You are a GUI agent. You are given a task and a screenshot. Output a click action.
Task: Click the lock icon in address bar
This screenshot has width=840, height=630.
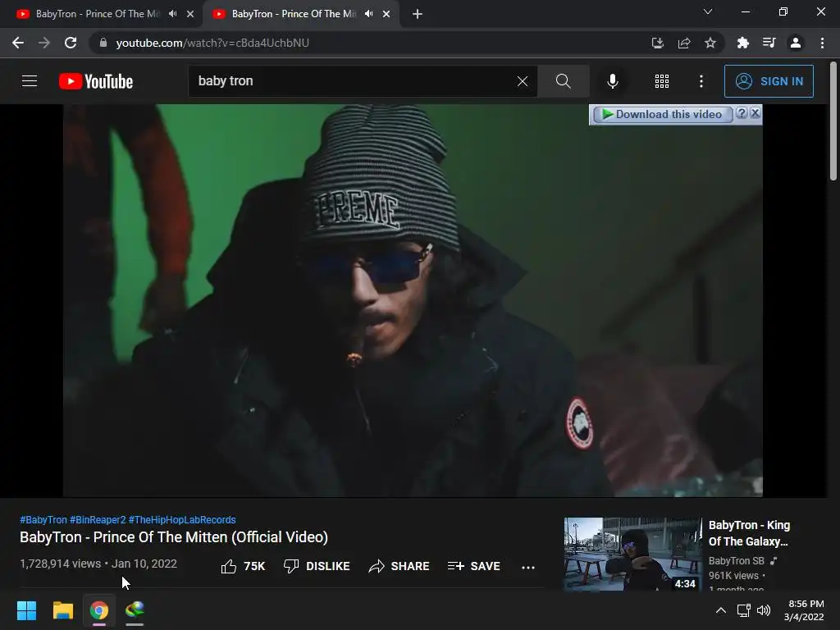[x=103, y=43]
